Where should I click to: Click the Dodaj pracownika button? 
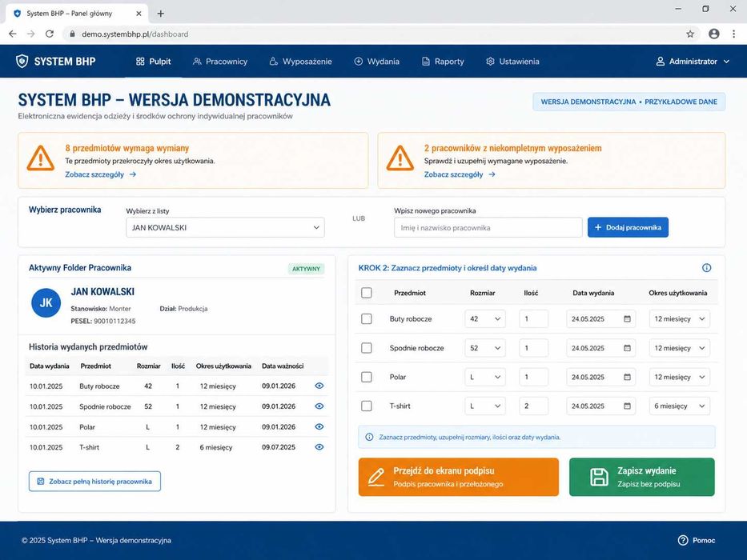[628, 228]
